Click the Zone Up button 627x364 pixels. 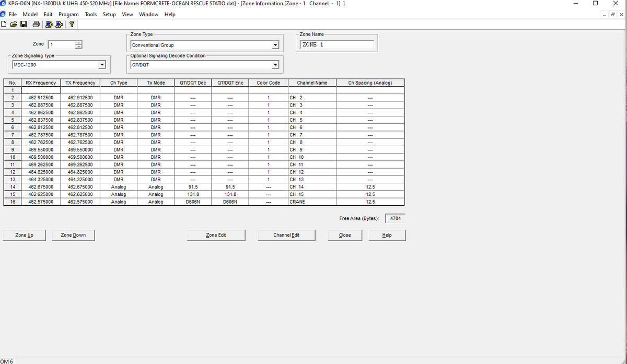[x=25, y=235]
